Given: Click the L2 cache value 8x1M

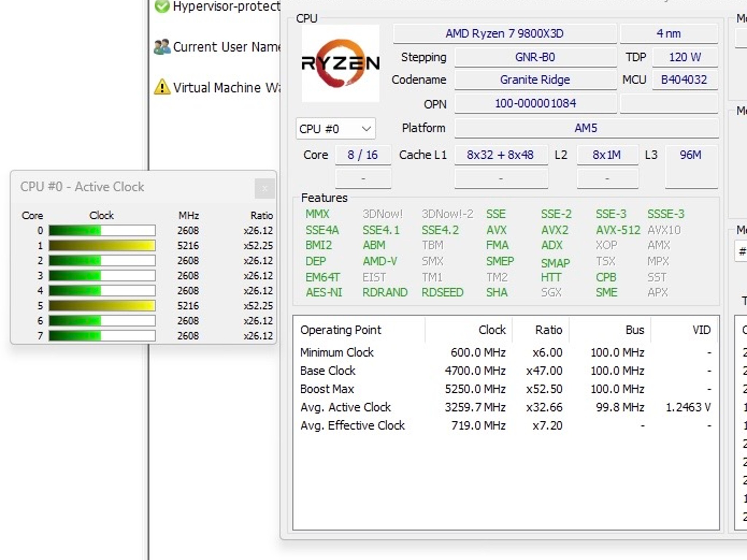Looking at the screenshot, I should pyautogui.click(x=607, y=155).
